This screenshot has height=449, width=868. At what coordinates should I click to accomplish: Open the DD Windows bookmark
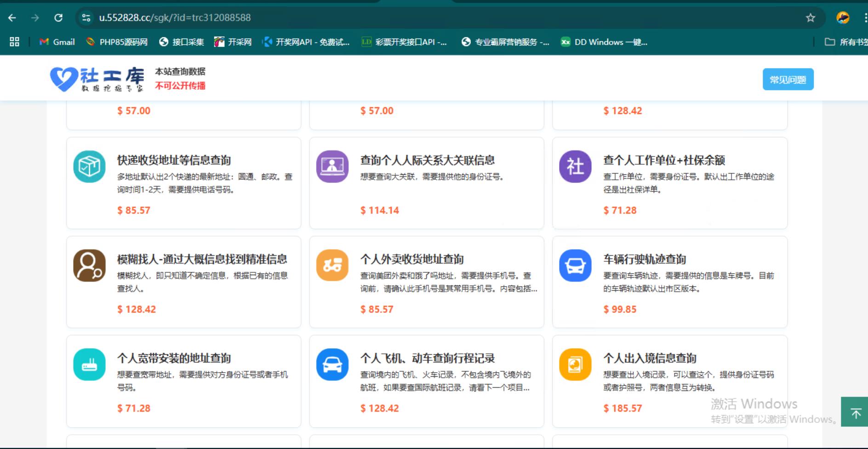click(x=604, y=42)
